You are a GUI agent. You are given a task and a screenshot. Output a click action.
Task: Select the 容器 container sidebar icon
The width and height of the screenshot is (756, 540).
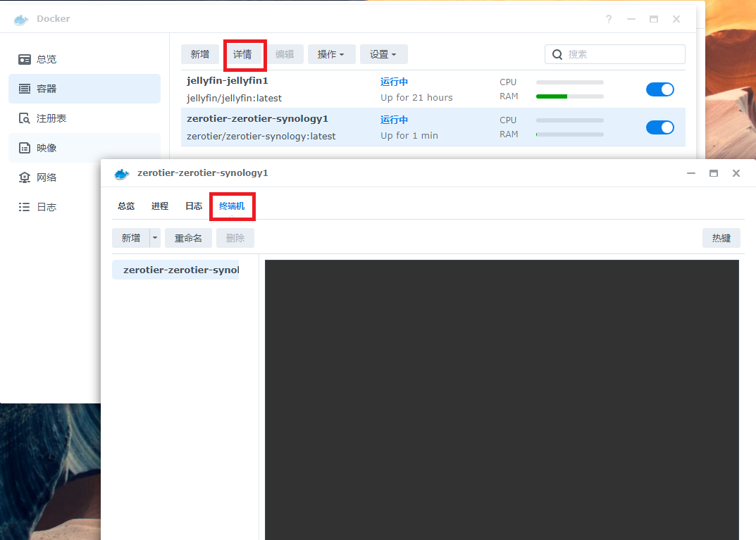click(x=25, y=89)
